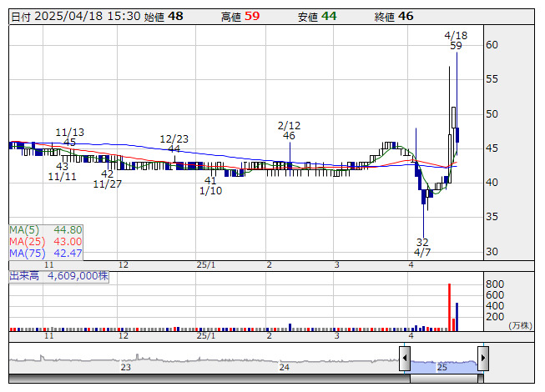This screenshot has height=392, width=545.
Task: Click the bottom horizontal scrollbar thumb
Action: tap(444, 379)
